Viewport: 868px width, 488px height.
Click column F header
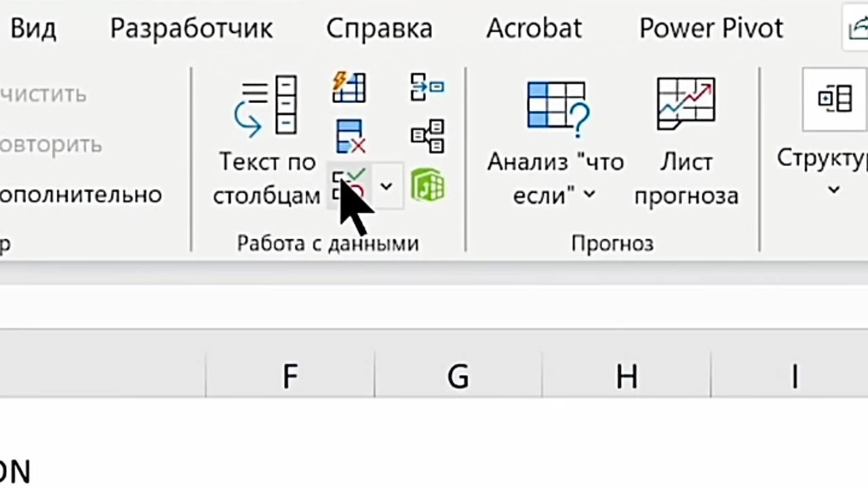[x=290, y=376]
